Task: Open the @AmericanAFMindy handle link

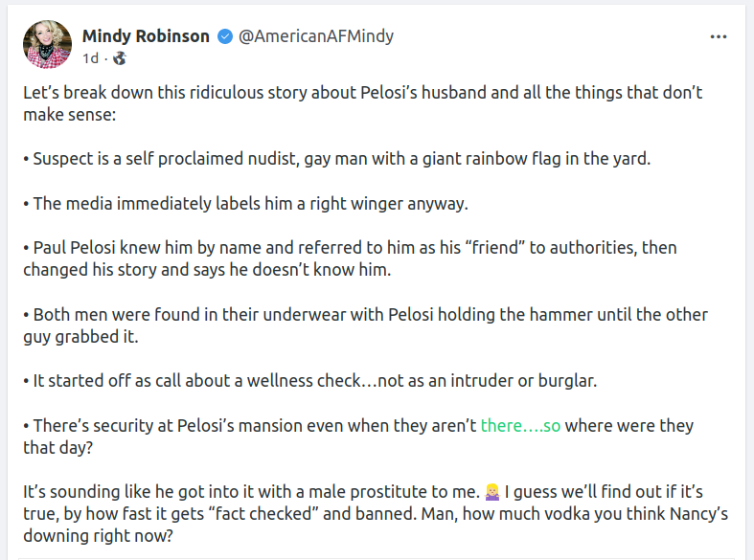Action: tap(315, 36)
